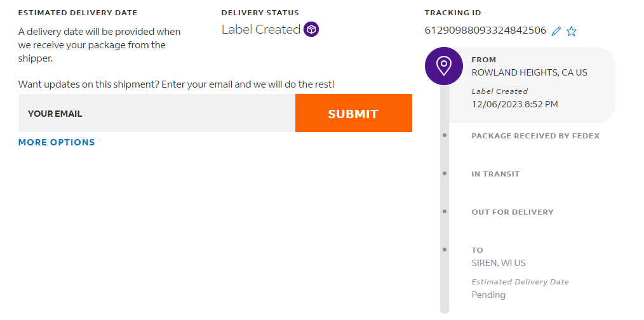Click the Out for Delivery timeline dot

[445, 211]
